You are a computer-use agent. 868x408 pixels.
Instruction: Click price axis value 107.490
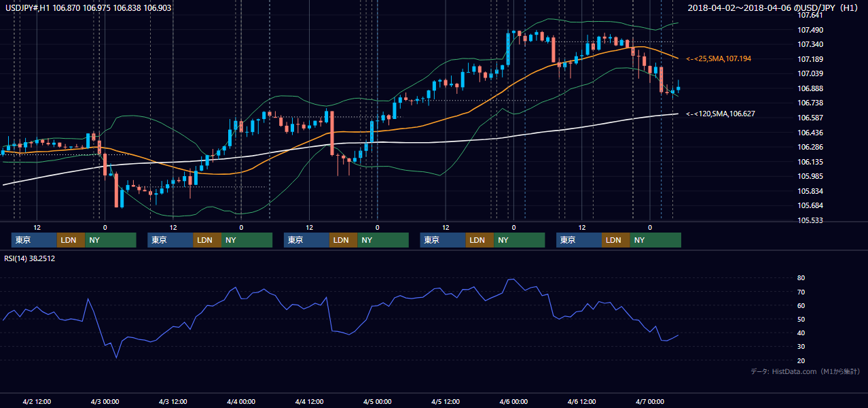811,30
